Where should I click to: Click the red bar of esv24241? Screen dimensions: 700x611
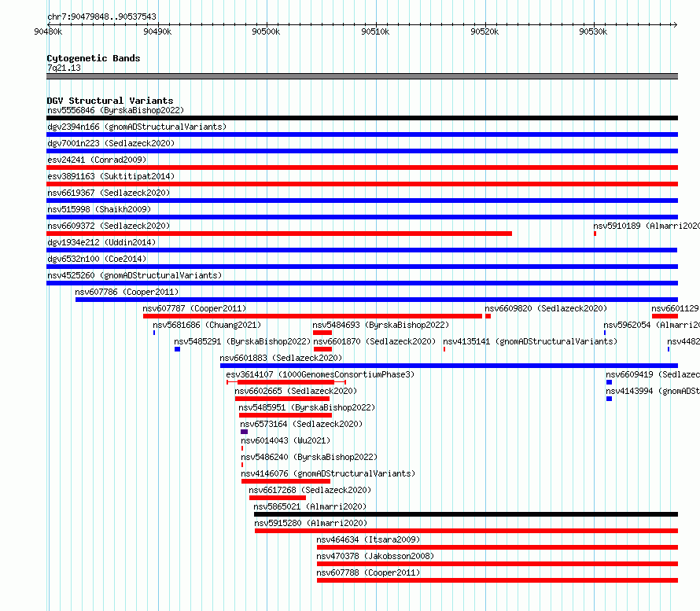click(x=362, y=167)
